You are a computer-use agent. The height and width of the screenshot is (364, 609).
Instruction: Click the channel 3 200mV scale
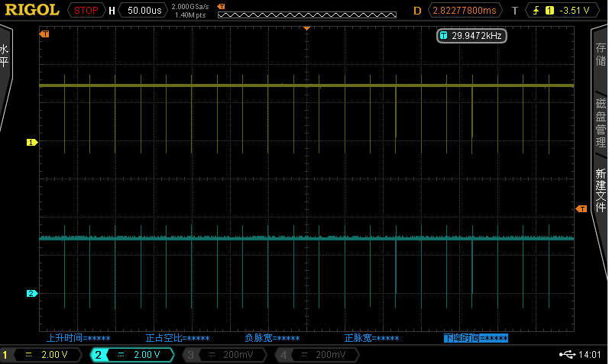(x=238, y=355)
